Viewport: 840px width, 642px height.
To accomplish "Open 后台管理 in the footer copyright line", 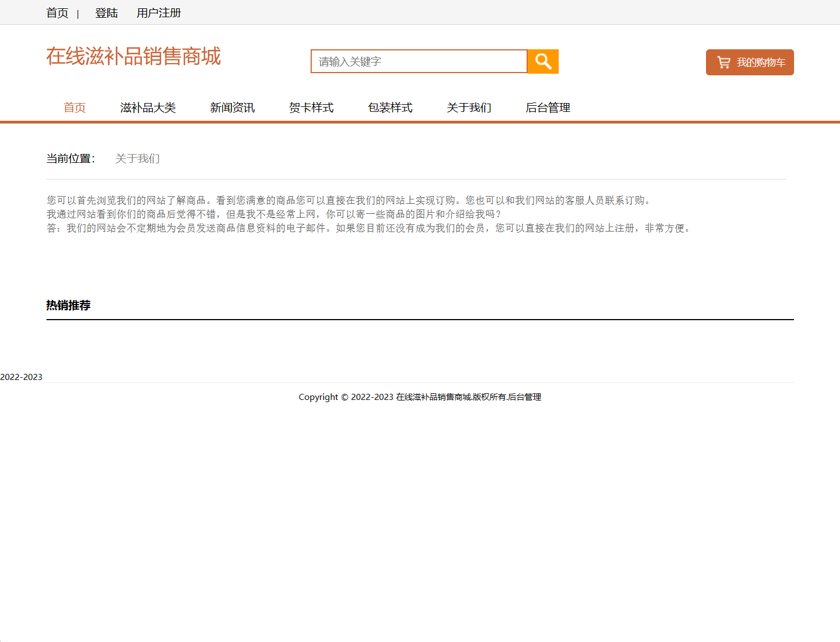I will coord(525,397).
